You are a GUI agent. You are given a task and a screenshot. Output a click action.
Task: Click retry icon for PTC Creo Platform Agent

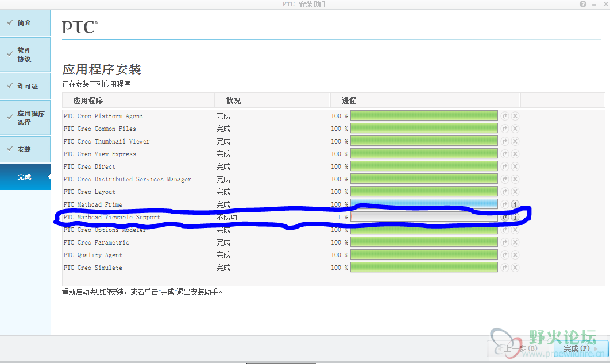504,116
